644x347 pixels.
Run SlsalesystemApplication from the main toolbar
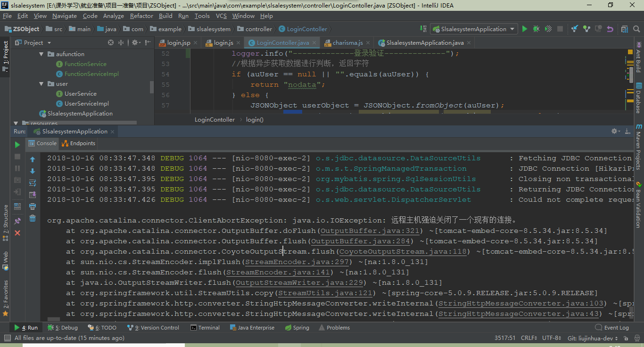tap(525, 29)
